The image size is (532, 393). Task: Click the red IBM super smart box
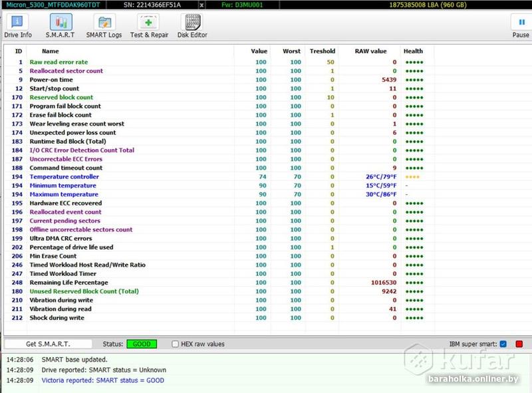pyautogui.click(x=519, y=344)
